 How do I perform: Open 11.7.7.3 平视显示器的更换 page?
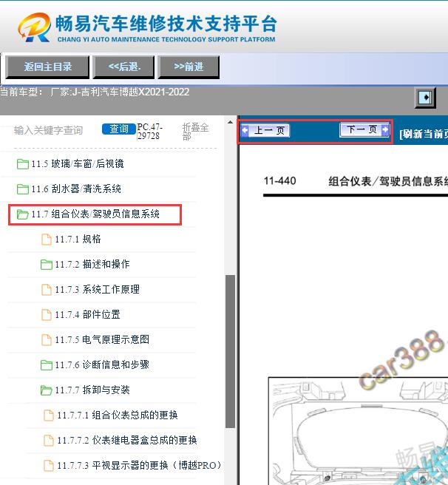coord(139,466)
